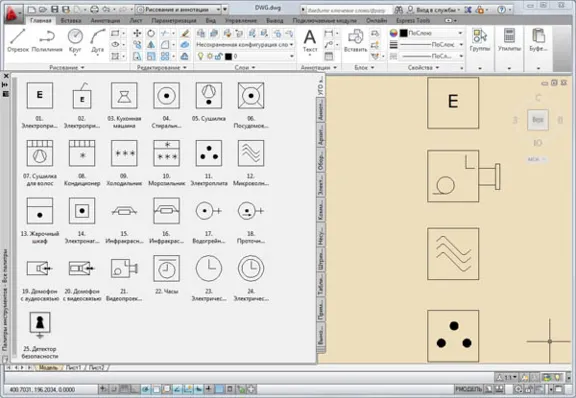
Task: Click the Print icon in quick access toolbar
Action: [x=94, y=9]
